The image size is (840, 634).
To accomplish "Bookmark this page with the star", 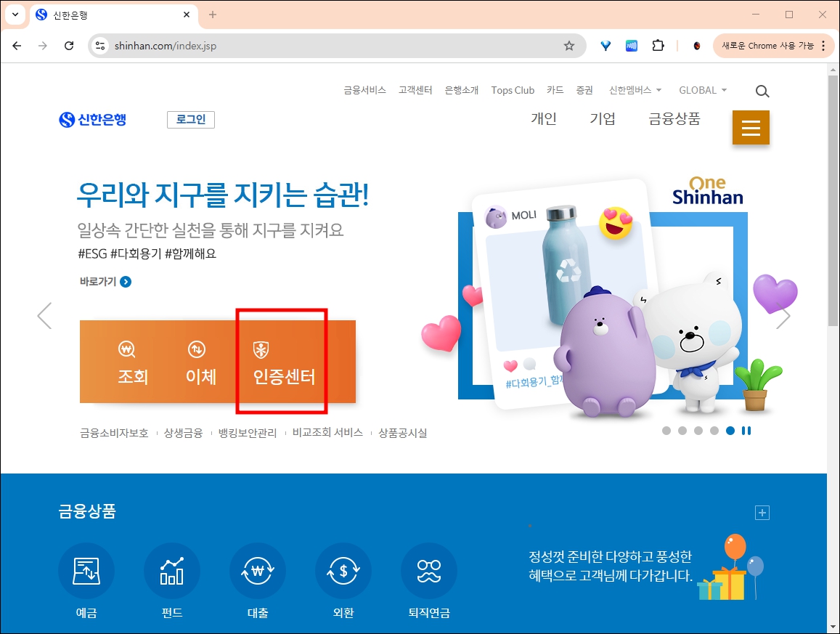I will click(569, 45).
